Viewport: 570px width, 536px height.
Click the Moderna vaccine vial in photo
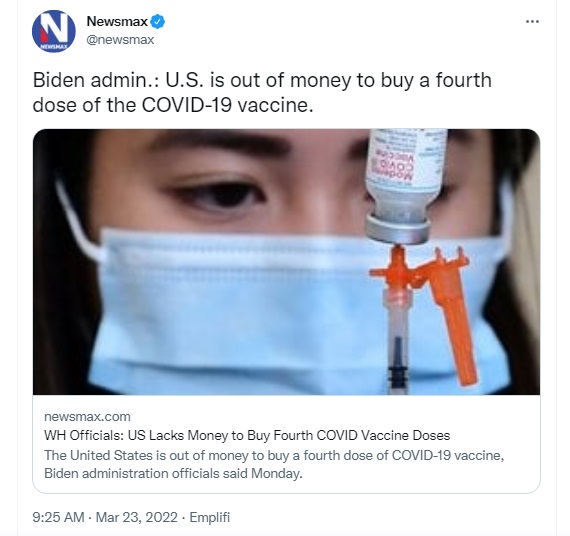tap(405, 187)
